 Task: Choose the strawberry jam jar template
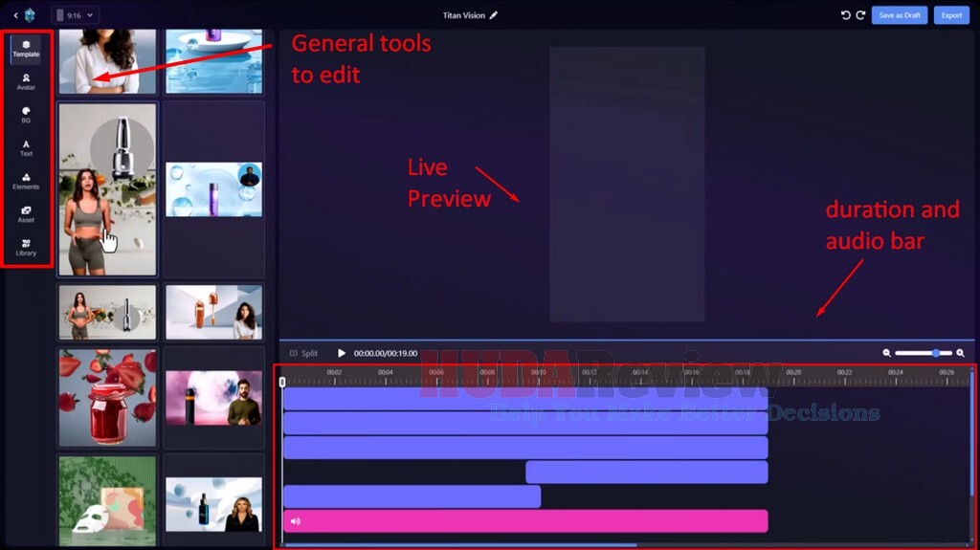106,398
